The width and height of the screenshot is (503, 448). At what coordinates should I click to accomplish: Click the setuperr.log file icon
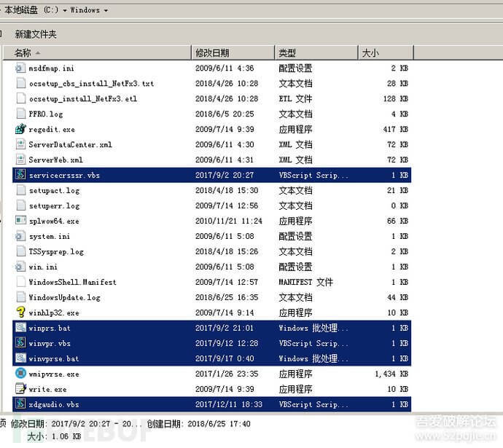pos(20,205)
